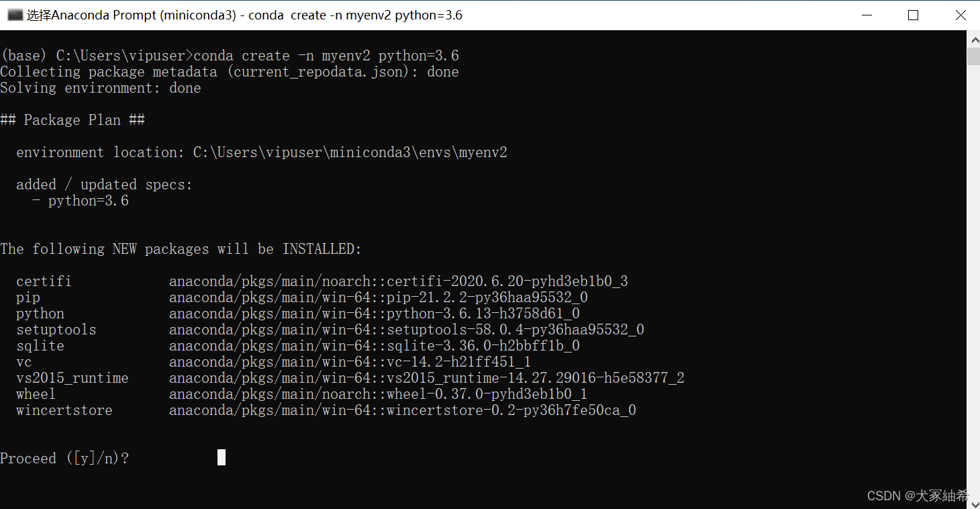
Task: Click the Proceed ([y]/n)? prompt text
Action: click(x=64, y=459)
